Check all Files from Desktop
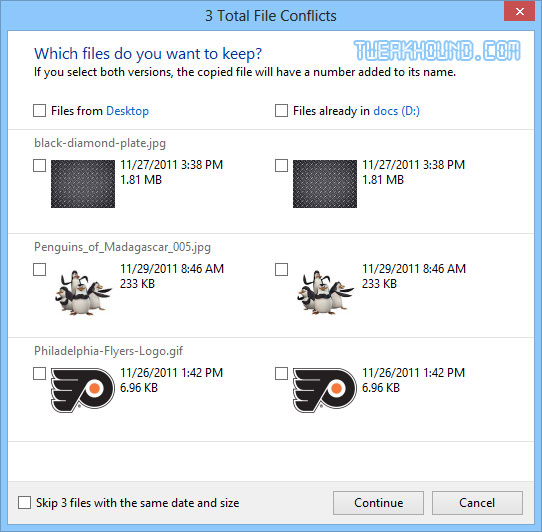 coord(39,111)
